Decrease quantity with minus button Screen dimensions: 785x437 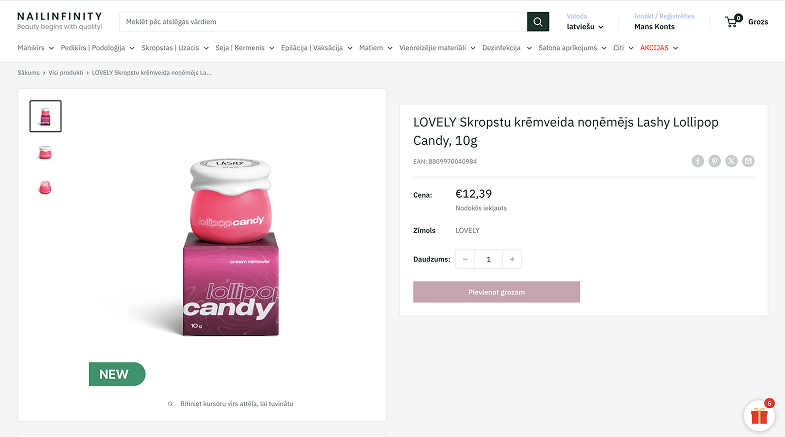click(465, 259)
